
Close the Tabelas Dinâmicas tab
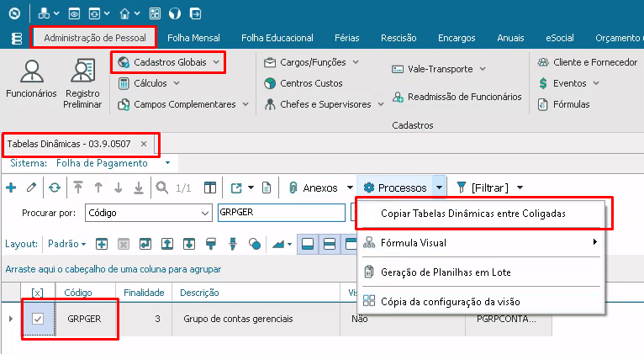[x=144, y=144]
